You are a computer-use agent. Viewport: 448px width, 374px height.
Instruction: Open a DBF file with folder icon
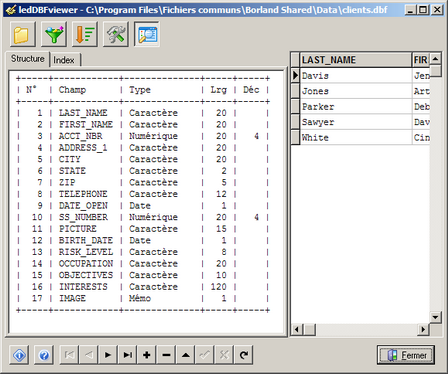coord(22,34)
